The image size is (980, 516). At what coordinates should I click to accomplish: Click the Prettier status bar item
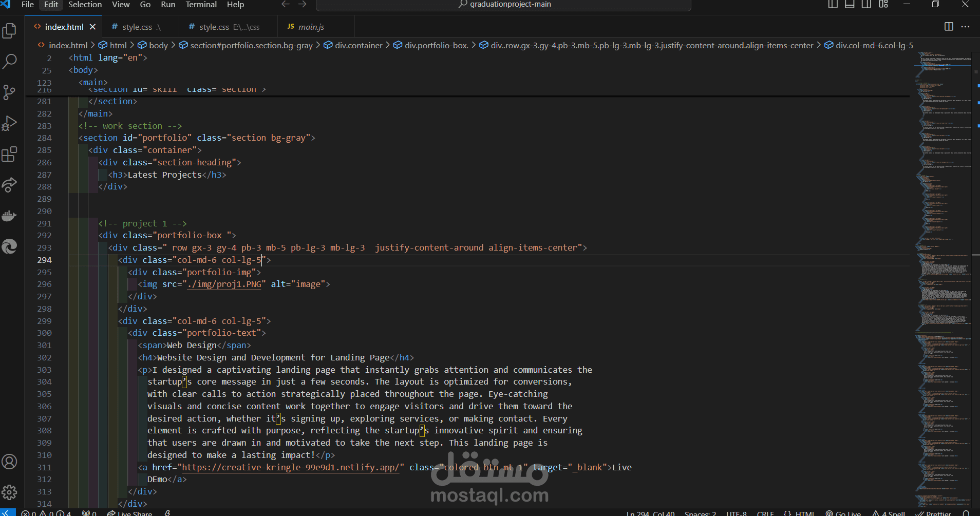click(933, 513)
